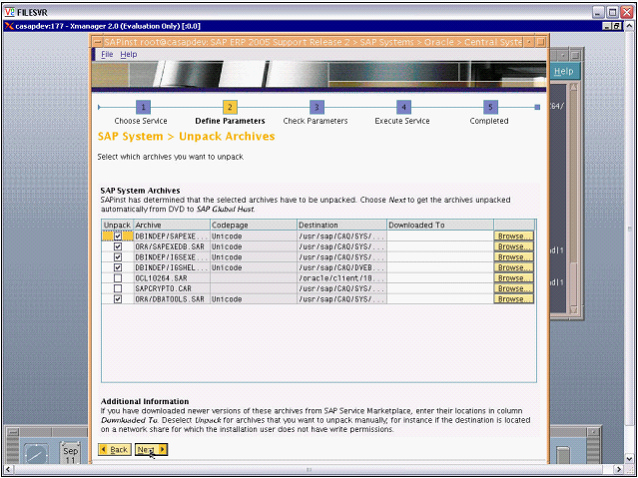This screenshot has width=638, height=478.
Task: Enable Unpack for OCL10264.SAR archive
Action: click(x=117, y=278)
